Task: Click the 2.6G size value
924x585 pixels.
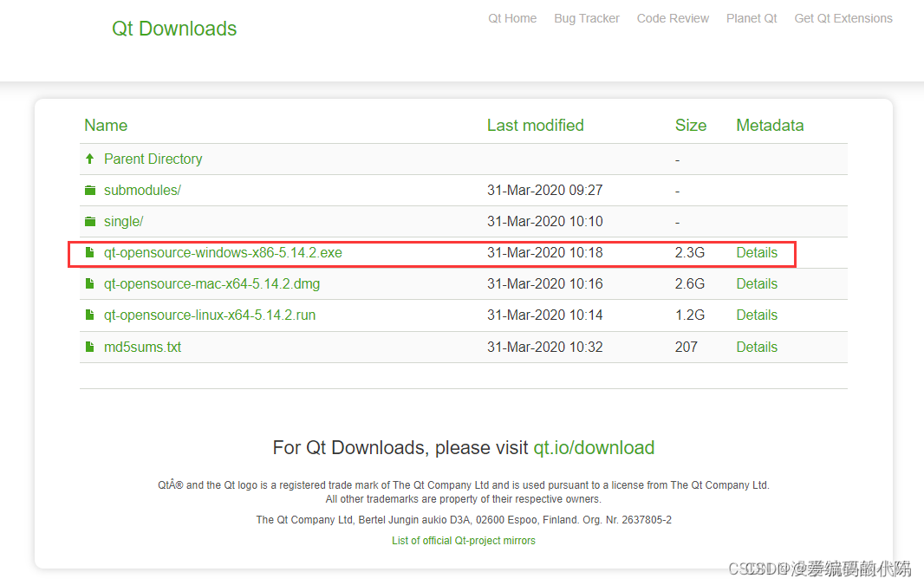Action: click(689, 284)
